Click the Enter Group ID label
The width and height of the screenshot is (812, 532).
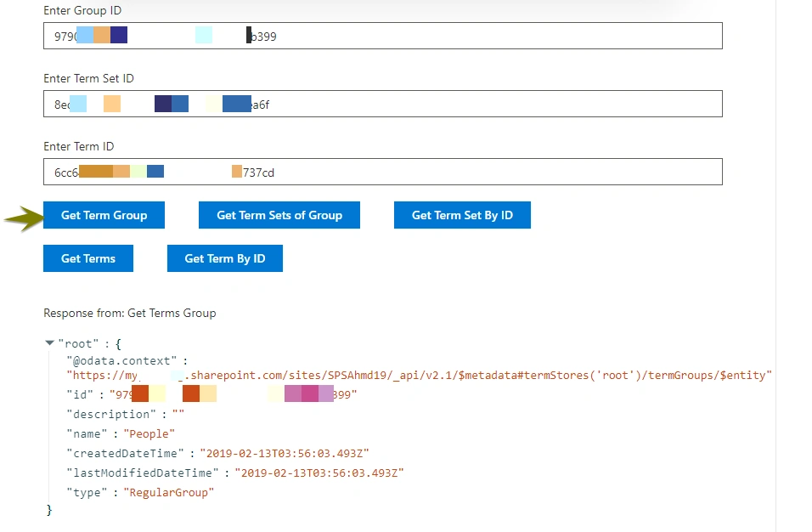82,10
